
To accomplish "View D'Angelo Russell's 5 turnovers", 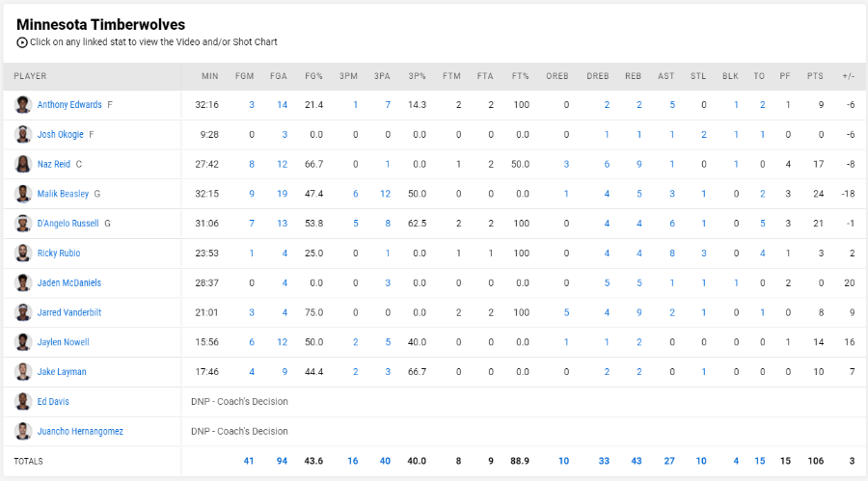I will coord(762,223).
